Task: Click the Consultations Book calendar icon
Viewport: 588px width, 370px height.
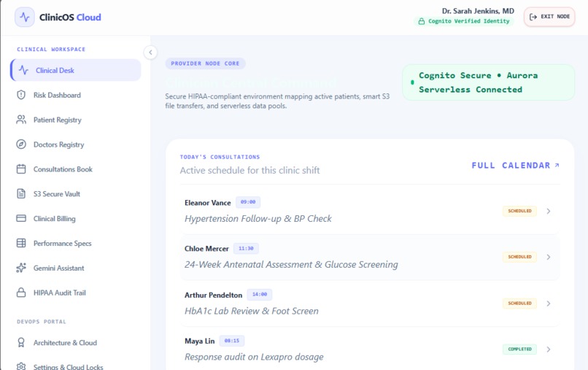Action: pos(21,169)
